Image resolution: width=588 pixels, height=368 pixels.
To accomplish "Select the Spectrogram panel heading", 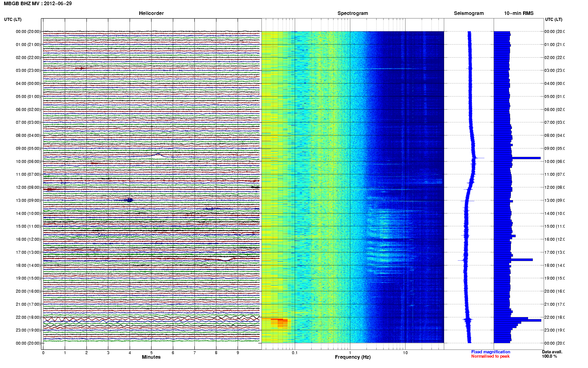I will pyautogui.click(x=353, y=13).
